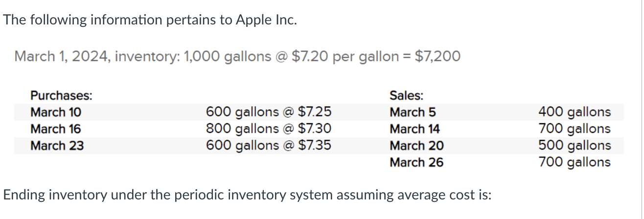Select the 'Purchases:' column header
644x219 pixels.
click(x=61, y=96)
